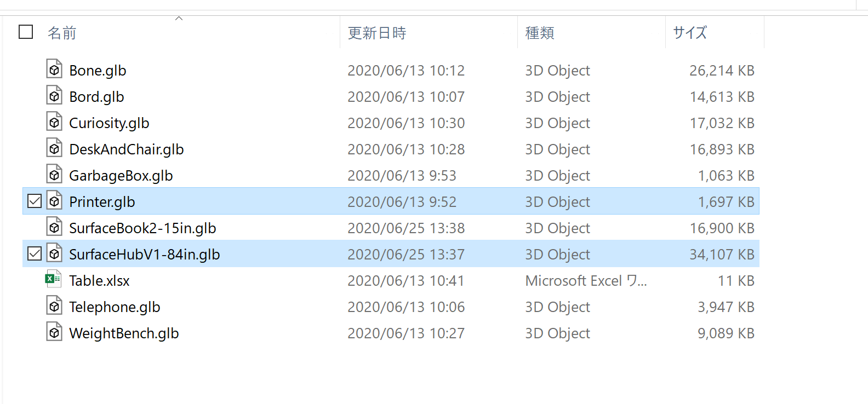The image size is (868, 404).
Task: Select the row for SurfaceHubV1-84in.glb
Action: click(144, 253)
